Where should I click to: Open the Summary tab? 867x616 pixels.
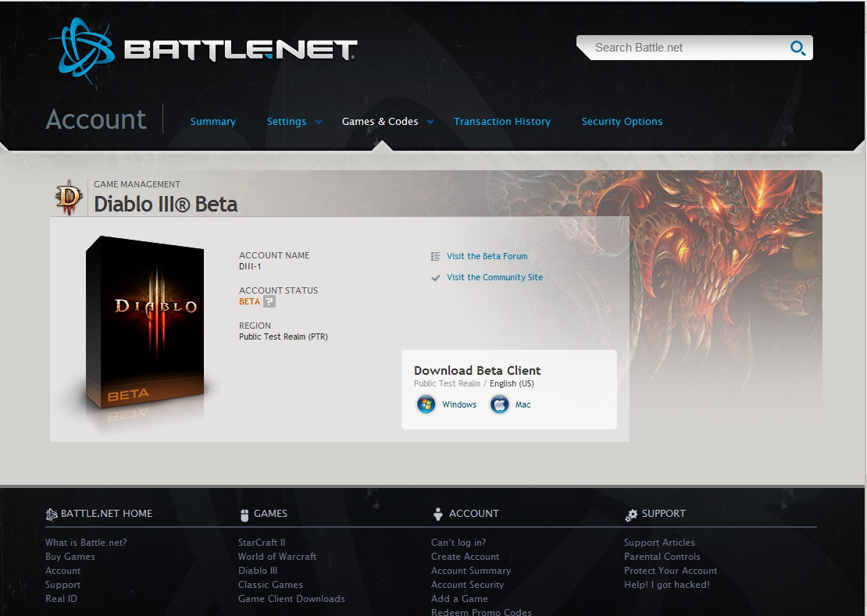[x=213, y=122]
